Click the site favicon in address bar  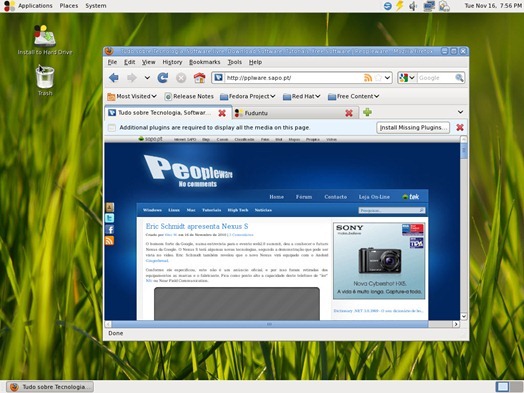(218, 78)
